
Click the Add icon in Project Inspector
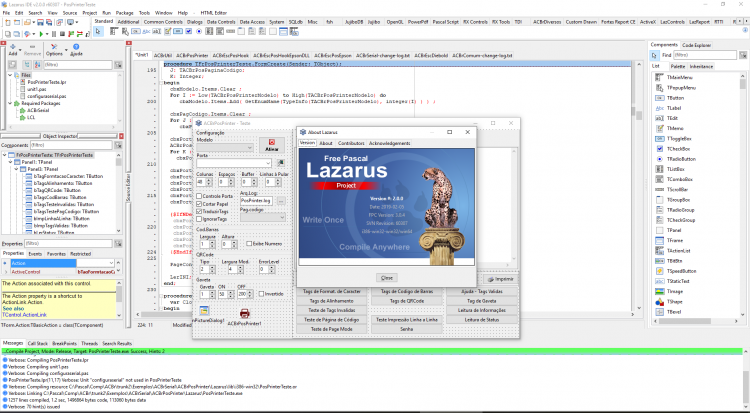pyautogui.click(x=12, y=49)
